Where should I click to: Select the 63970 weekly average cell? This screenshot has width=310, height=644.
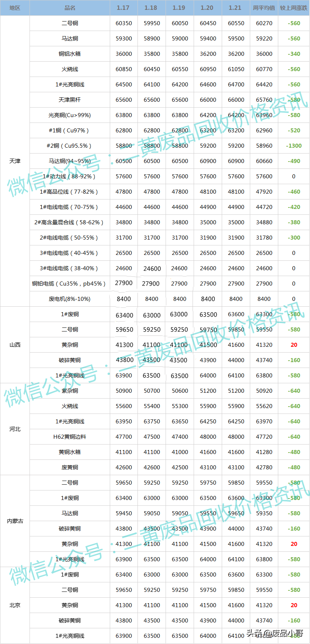(264, 421)
